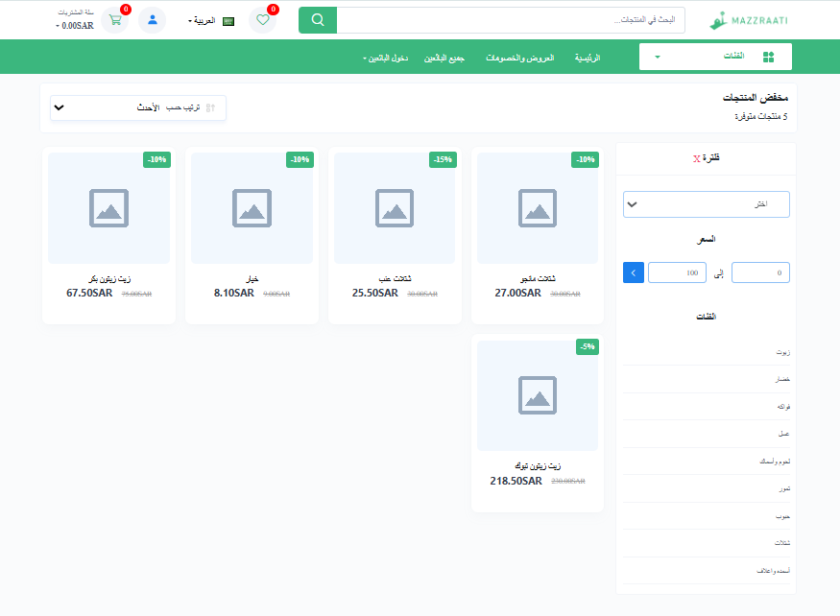Click the categories grid icon
The width and height of the screenshot is (840, 616).
click(x=768, y=58)
